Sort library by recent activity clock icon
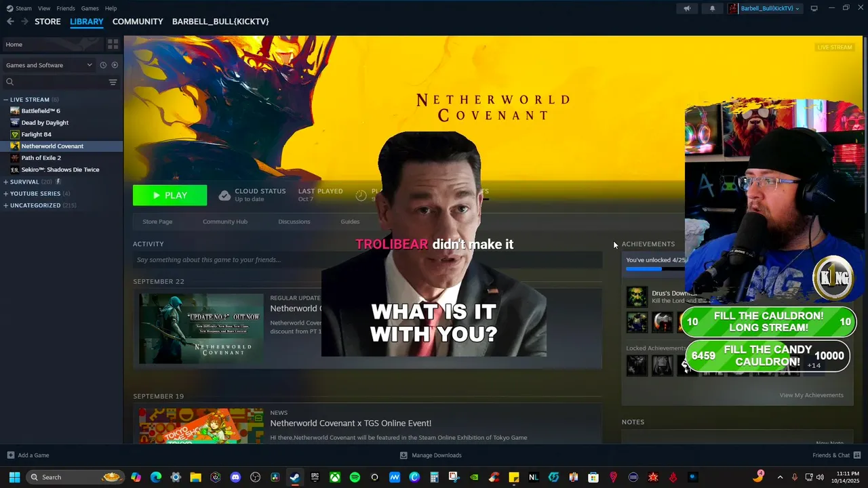 tap(103, 65)
